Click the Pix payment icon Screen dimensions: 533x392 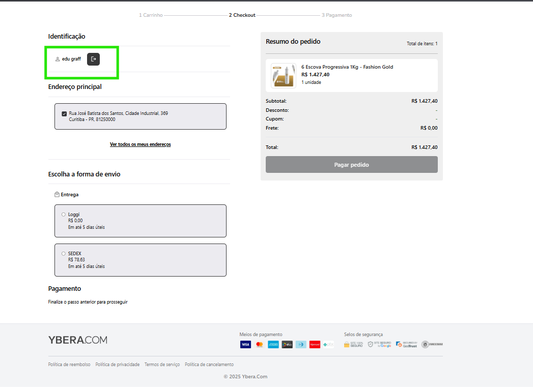328,345
